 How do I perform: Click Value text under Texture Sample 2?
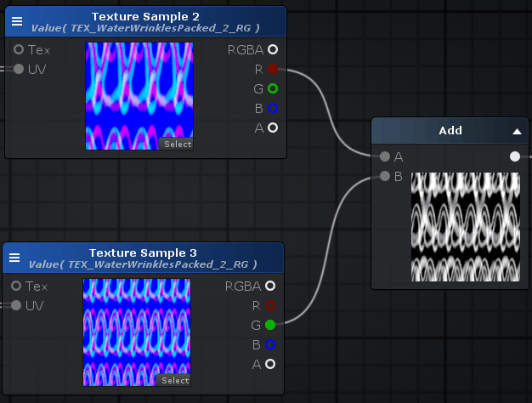145,28
